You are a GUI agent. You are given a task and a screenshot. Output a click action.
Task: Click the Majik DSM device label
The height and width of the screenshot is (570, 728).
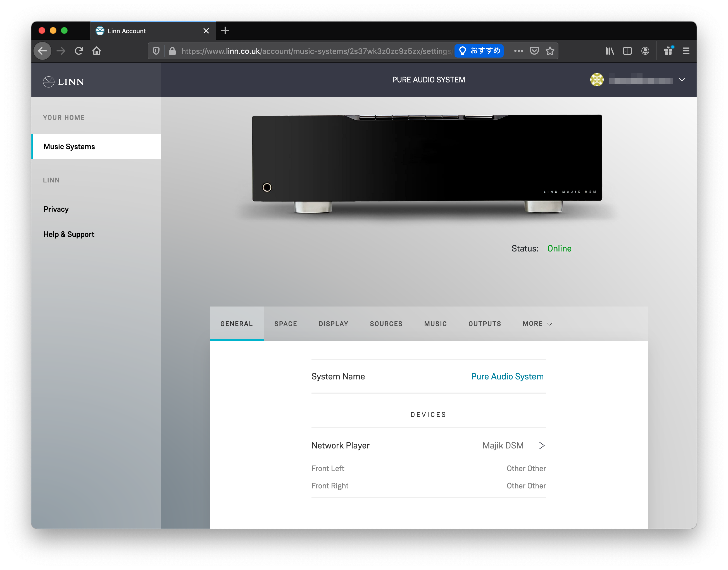tap(503, 445)
